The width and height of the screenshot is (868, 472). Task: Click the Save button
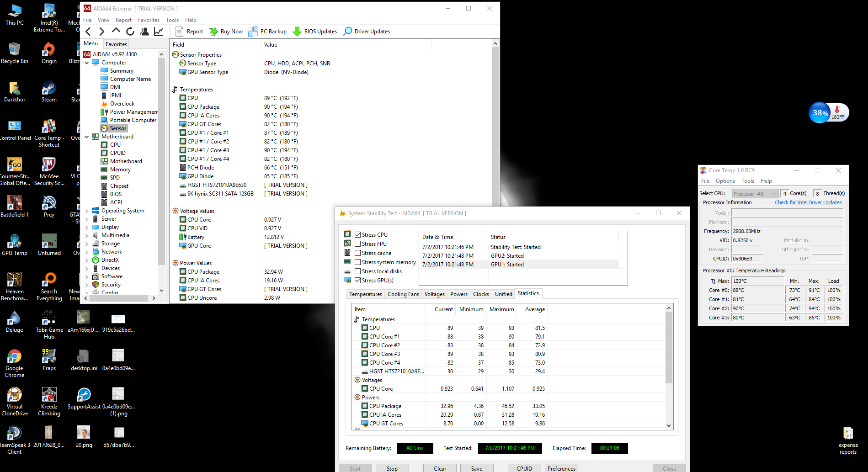tap(477, 468)
